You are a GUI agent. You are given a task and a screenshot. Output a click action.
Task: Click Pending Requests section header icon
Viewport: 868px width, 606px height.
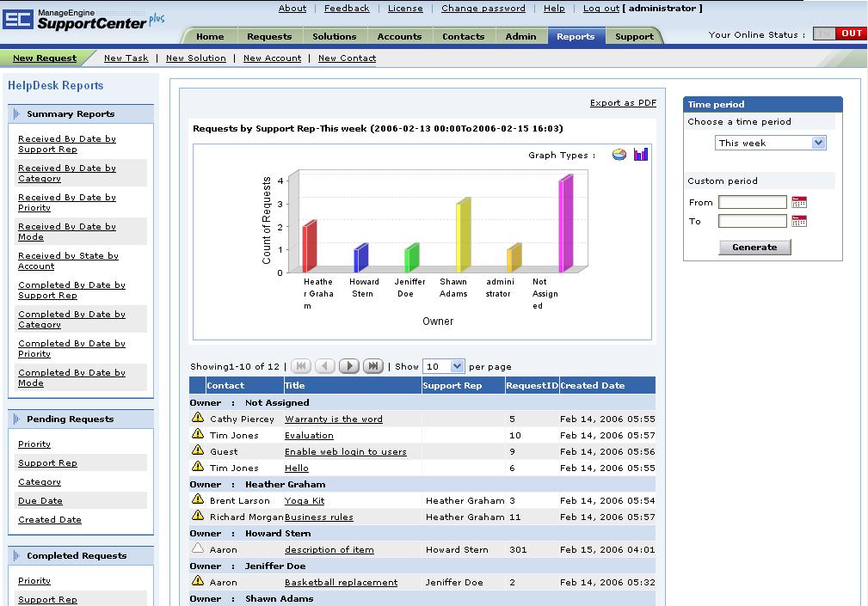point(16,419)
